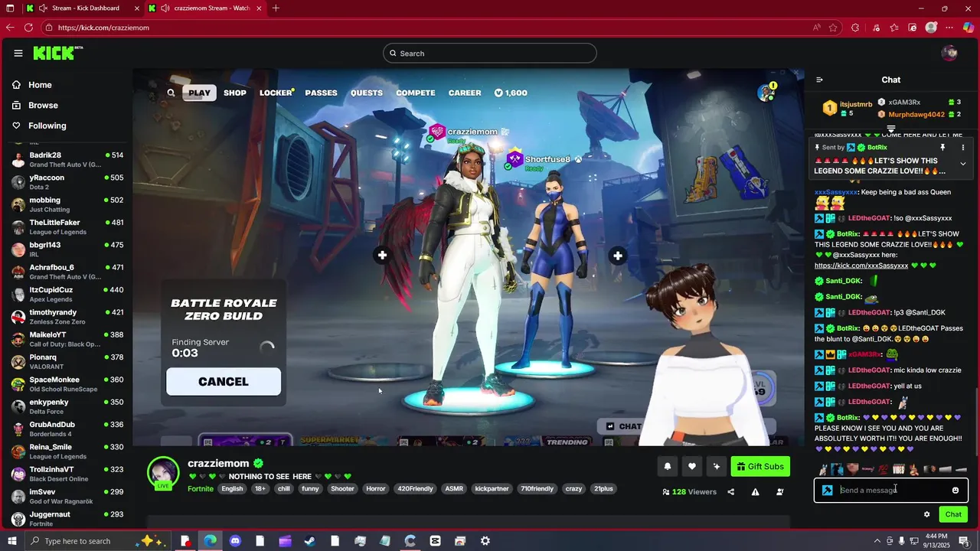Click Murphdawg4042 in gift leaderboard

tap(916, 115)
